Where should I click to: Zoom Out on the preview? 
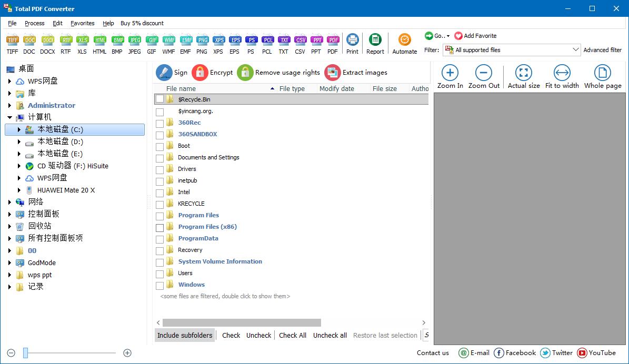pos(484,77)
